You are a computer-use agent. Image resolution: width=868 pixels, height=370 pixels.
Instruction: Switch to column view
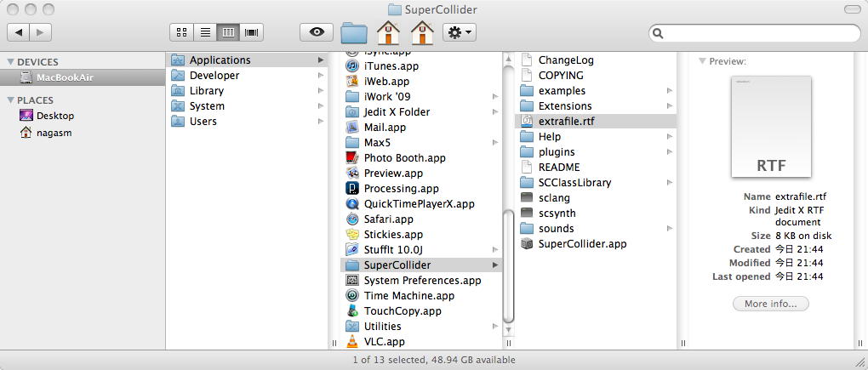tap(228, 32)
